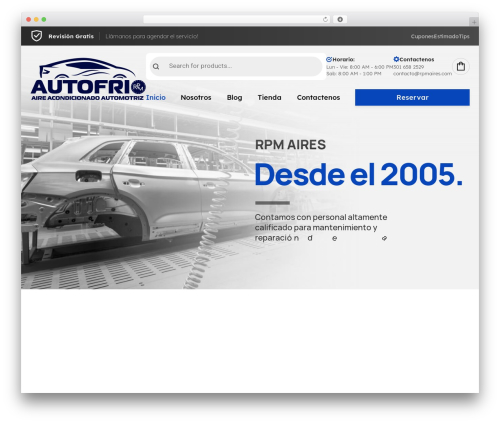
Task: Click the browser reload icon
Action: [325, 19]
